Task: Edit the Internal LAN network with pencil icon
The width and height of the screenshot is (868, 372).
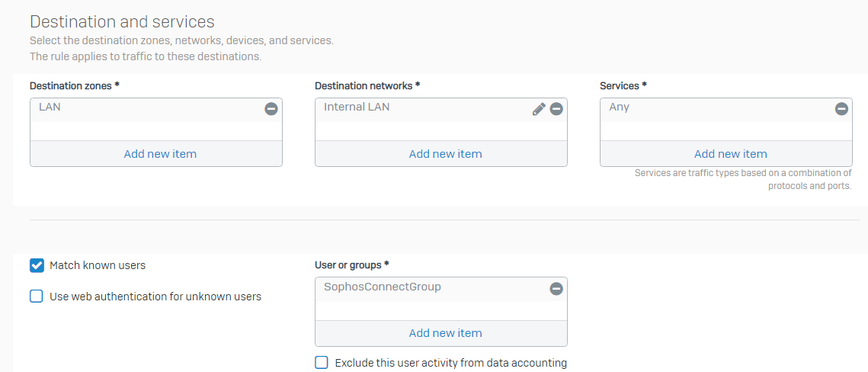Action: [x=539, y=109]
